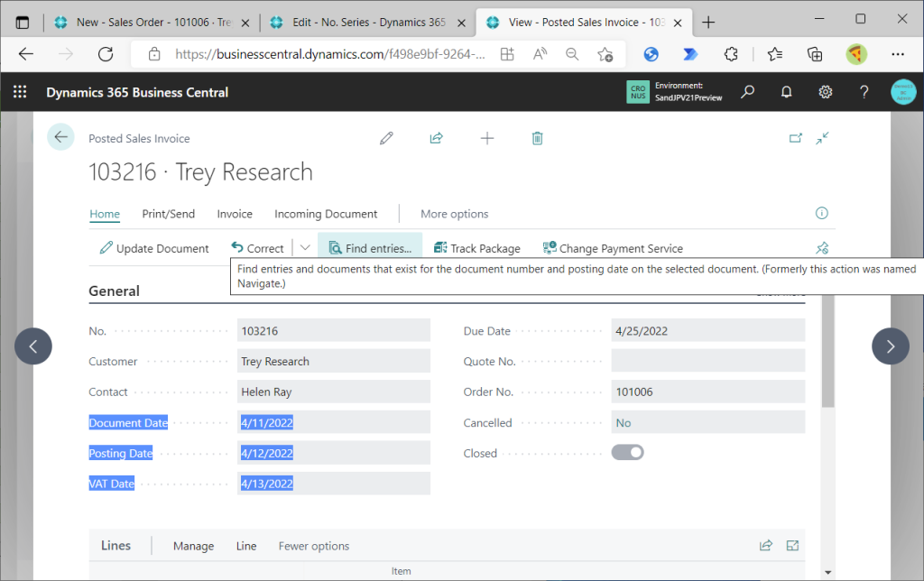The height and width of the screenshot is (581, 924).
Task: Open new browser tab with plus
Action: point(708,23)
